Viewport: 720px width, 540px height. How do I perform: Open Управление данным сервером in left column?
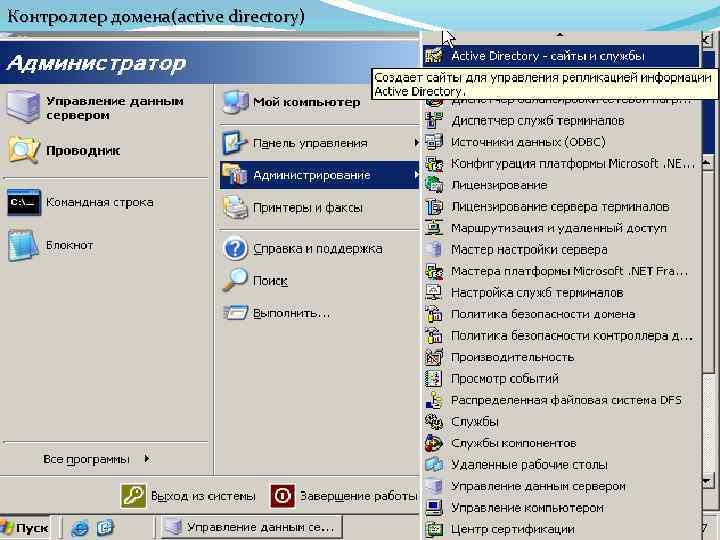106,108
